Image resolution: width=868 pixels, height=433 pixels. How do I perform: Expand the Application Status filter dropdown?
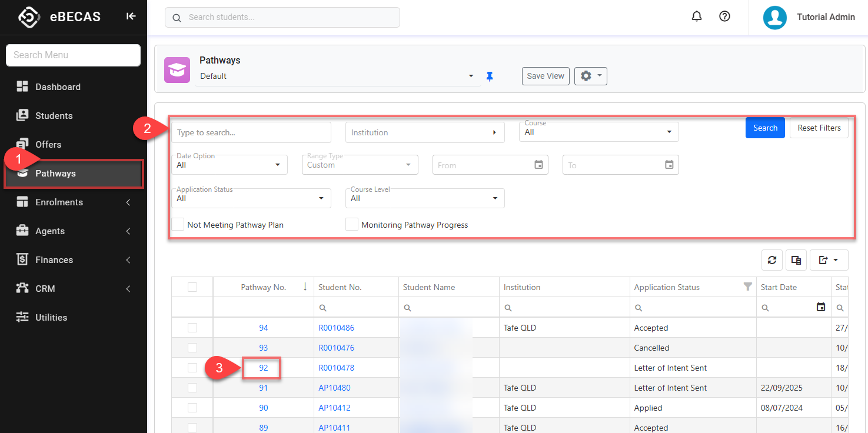(251, 198)
